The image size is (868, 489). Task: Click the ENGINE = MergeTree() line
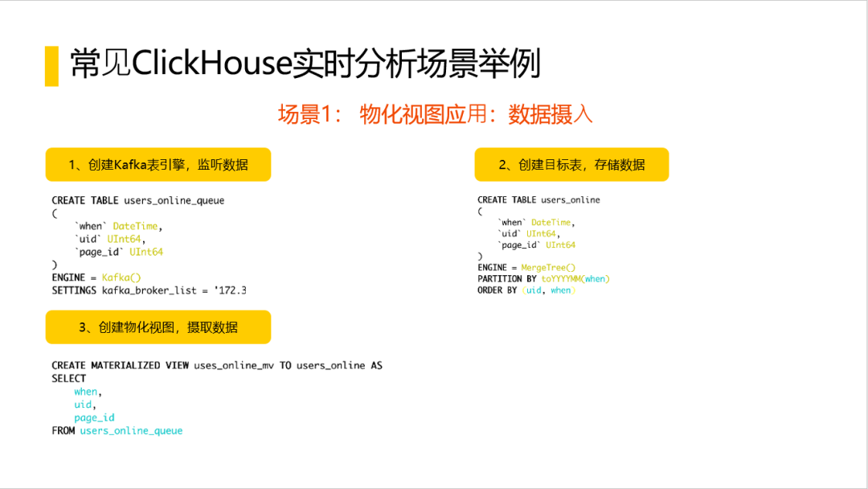(x=526, y=268)
